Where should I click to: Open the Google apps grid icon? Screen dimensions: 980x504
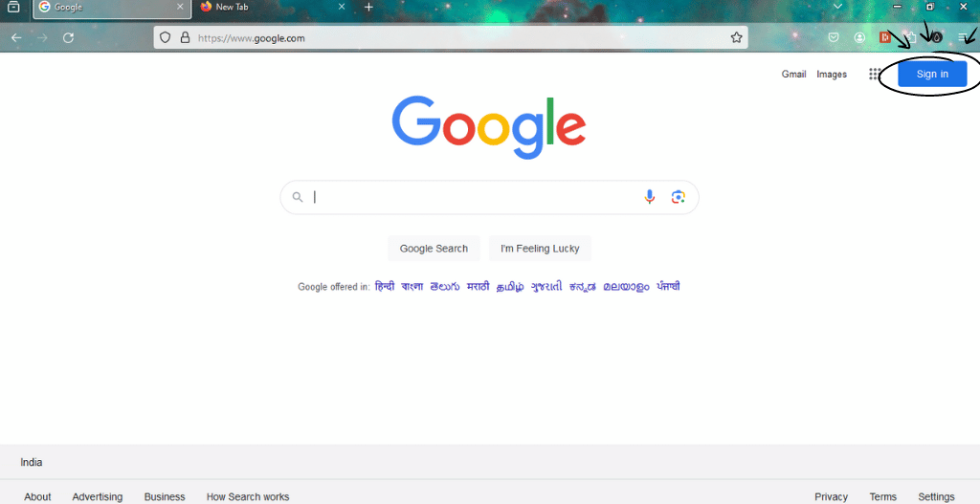pyautogui.click(x=875, y=75)
